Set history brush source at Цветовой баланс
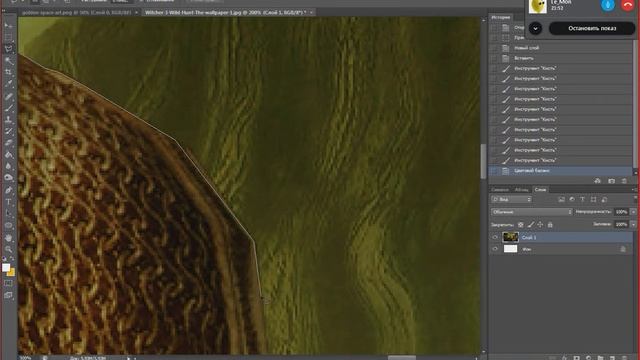The image size is (640, 360). [x=494, y=171]
